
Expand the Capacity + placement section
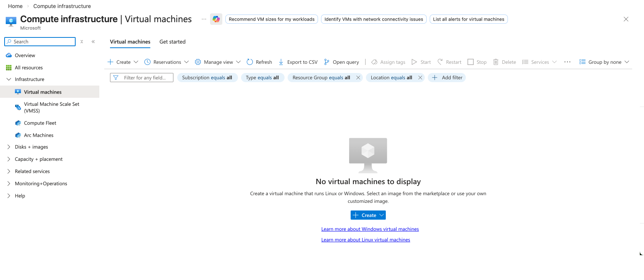(9, 159)
